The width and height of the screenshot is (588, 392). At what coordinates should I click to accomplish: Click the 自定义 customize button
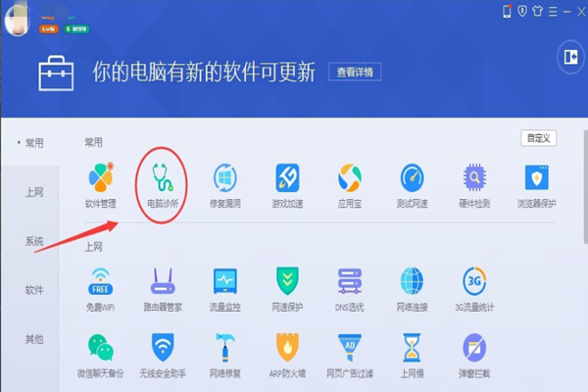(x=538, y=138)
